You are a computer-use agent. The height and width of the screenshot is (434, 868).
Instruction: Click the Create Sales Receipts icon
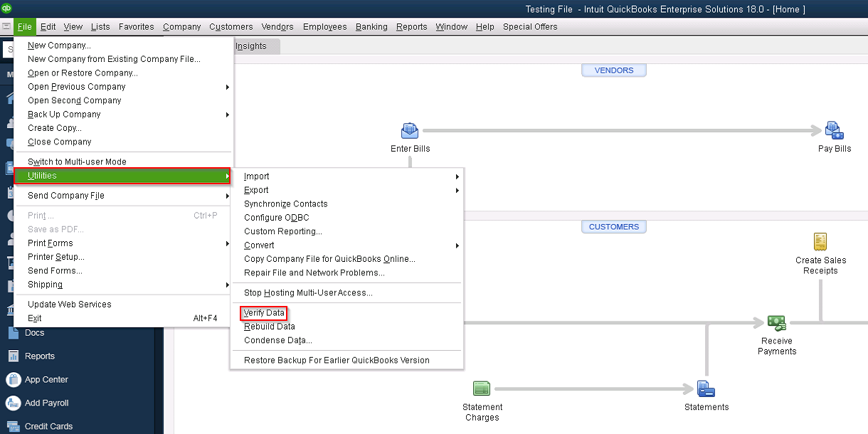(820, 242)
